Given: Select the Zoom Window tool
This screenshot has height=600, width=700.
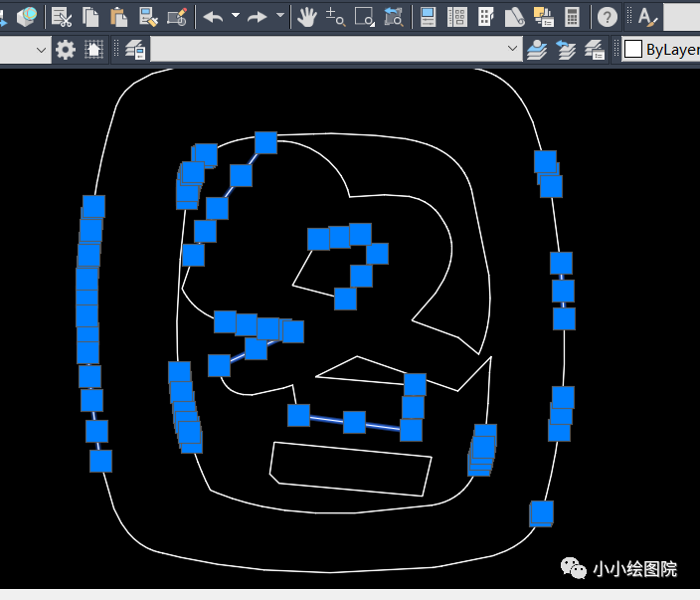Looking at the screenshot, I should 365,17.
